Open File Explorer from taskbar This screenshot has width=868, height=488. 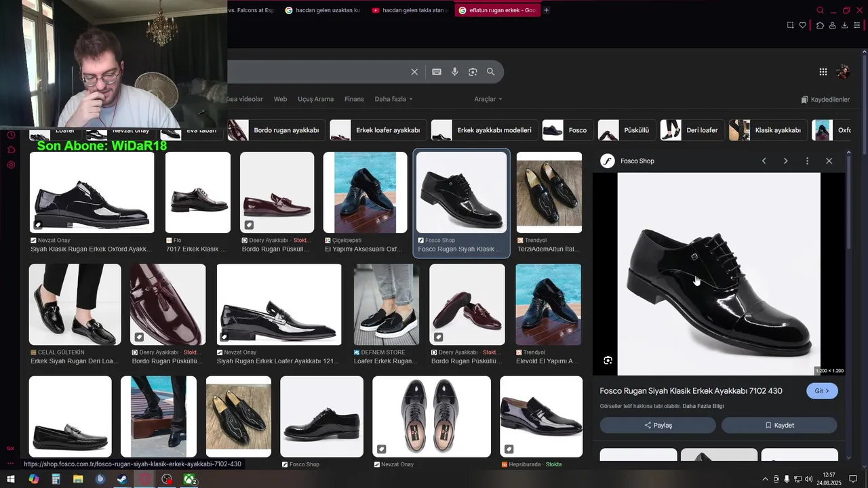point(78,479)
